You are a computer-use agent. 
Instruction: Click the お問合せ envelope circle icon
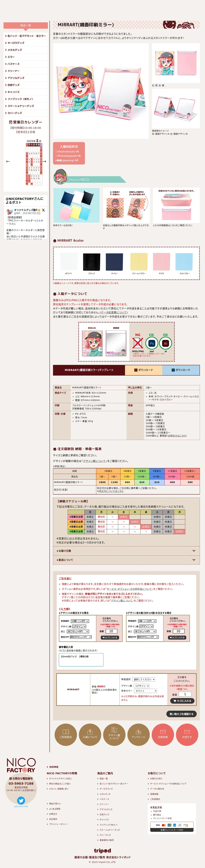tap(187, 735)
